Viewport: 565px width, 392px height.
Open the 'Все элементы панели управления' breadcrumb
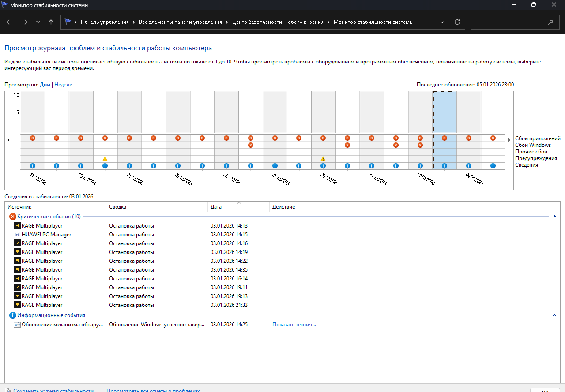coord(181,22)
